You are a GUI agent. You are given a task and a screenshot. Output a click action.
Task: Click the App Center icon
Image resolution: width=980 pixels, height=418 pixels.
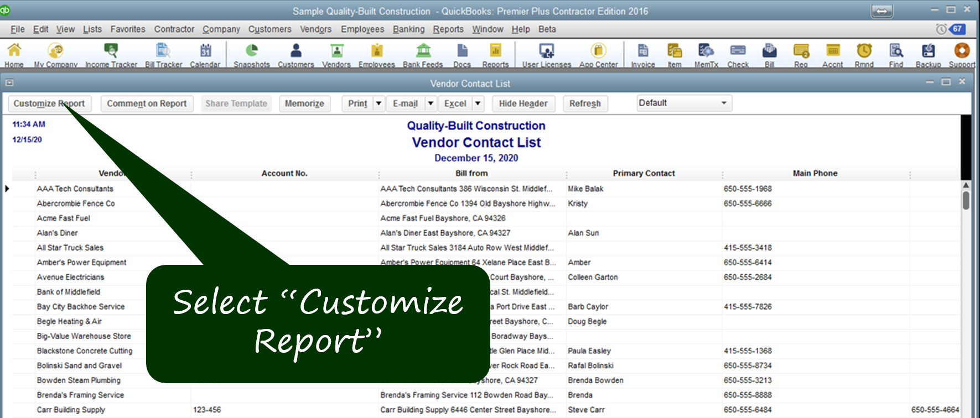coord(598,54)
